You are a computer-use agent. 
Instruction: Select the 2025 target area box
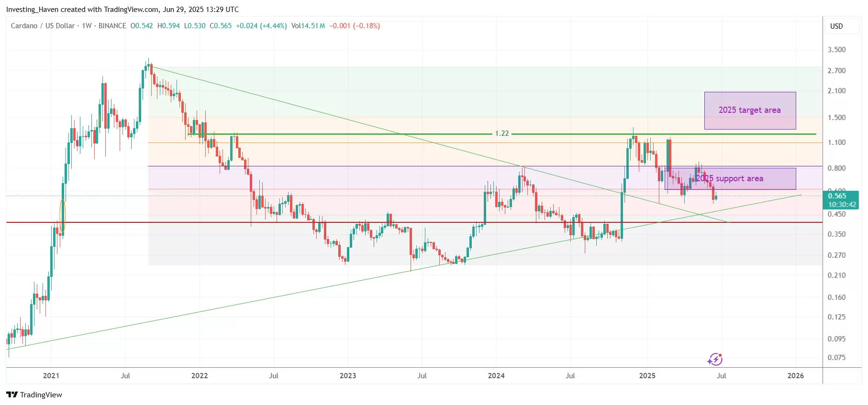[x=750, y=110]
